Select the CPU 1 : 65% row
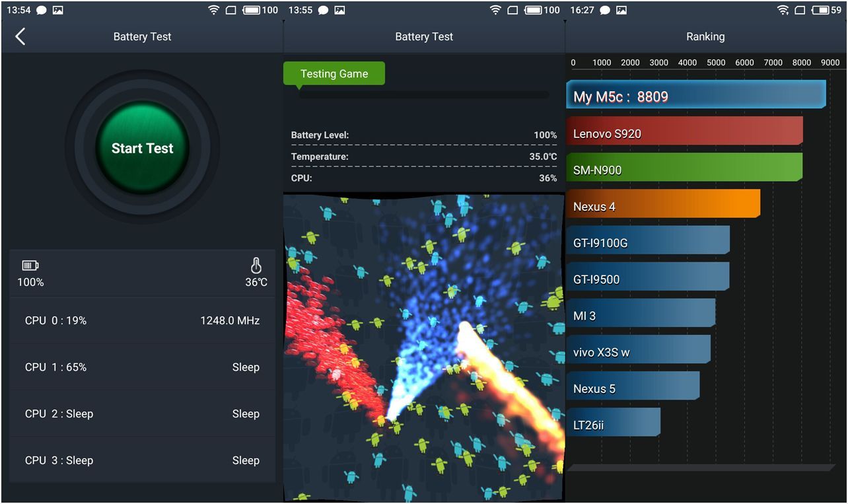 click(x=142, y=367)
